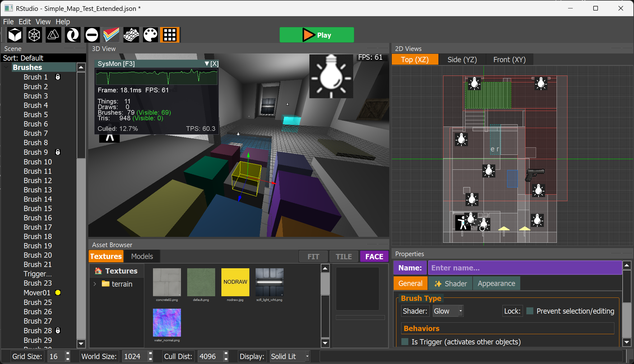Click the rainbow texture toolbar icon
This screenshot has height=364, width=634.
pyautogui.click(x=111, y=35)
